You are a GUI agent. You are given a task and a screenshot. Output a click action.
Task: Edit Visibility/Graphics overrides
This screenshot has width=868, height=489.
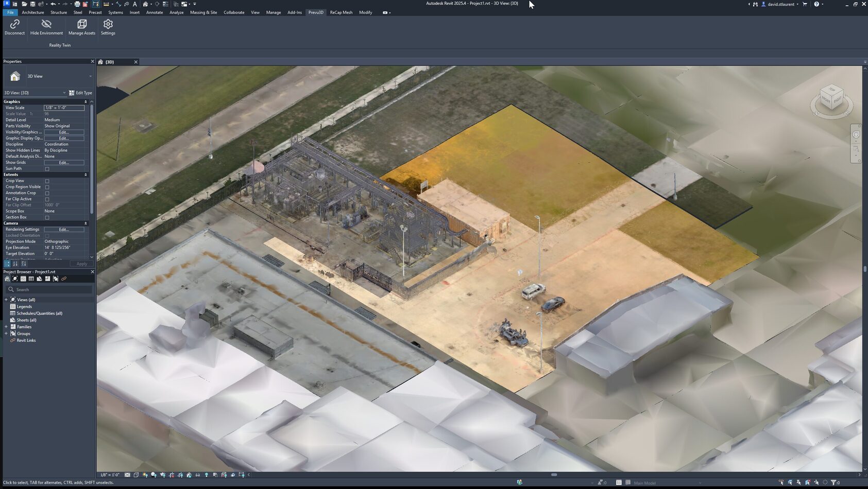[x=63, y=132]
